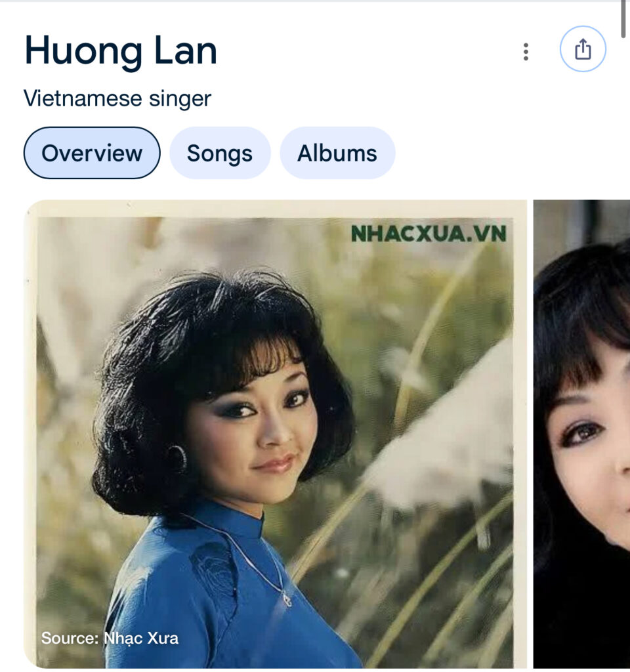View the partially visible second photo
The height and width of the screenshot is (672, 630).
tap(581, 434)
